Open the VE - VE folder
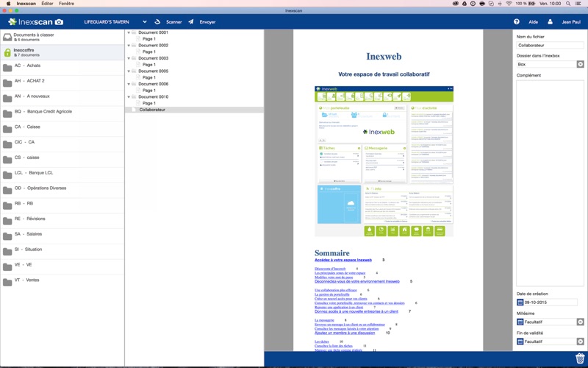Viewport: 588px width, 368px height. click(x=62, y=267)
